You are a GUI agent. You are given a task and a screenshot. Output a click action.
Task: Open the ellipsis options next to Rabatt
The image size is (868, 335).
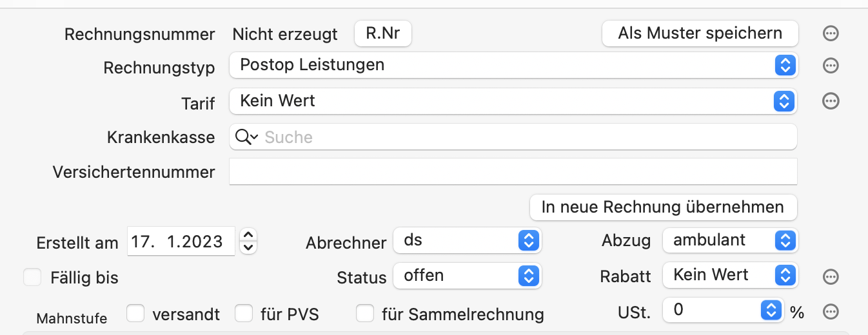831,276
